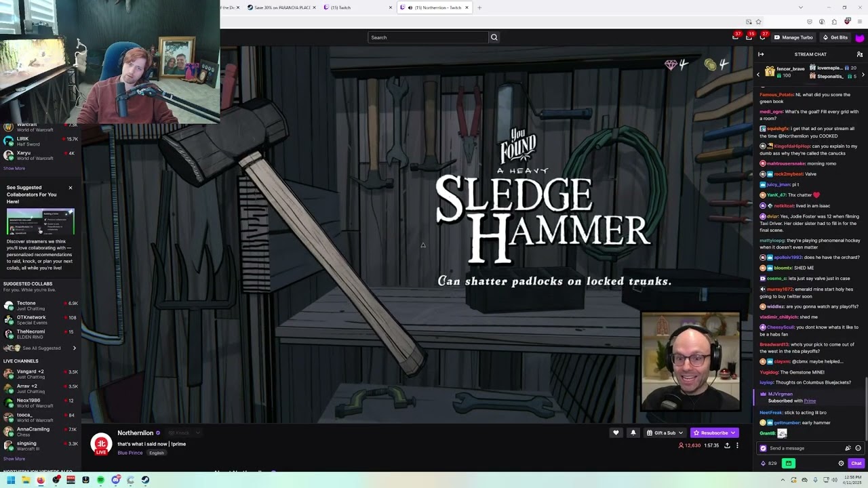Image resolution: width=868 pixels, height=488 pixels.
Task: Open the list all tabs dropdown arrow
Action: point(800,7)
